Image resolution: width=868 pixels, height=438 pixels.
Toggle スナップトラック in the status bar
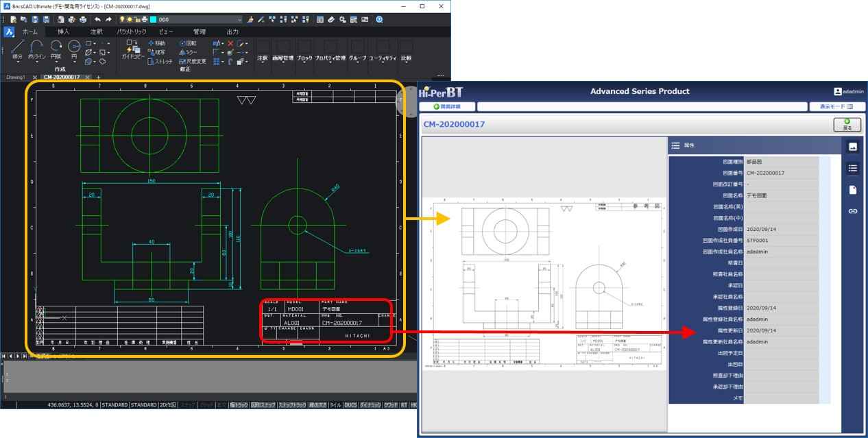tap(292, 405)
